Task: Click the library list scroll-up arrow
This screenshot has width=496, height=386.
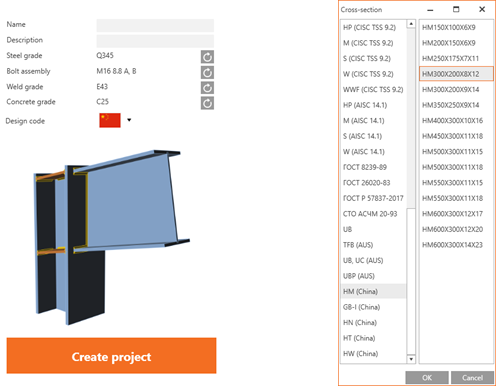Action: [x=411, y=24]
